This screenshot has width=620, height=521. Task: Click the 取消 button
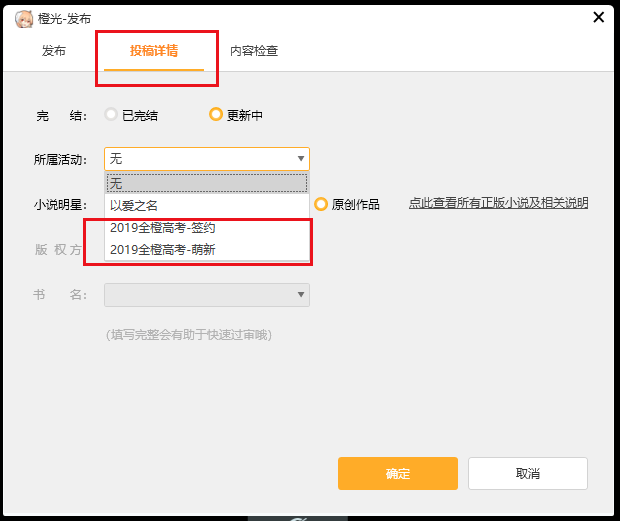pos(527,473)
